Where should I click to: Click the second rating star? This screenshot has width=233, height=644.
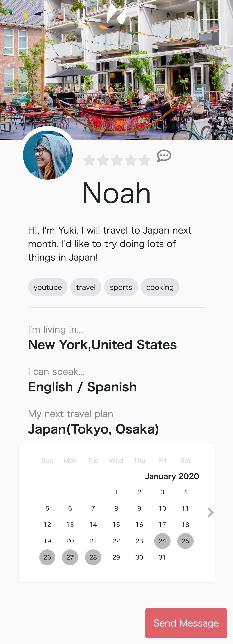coord(103,160)
